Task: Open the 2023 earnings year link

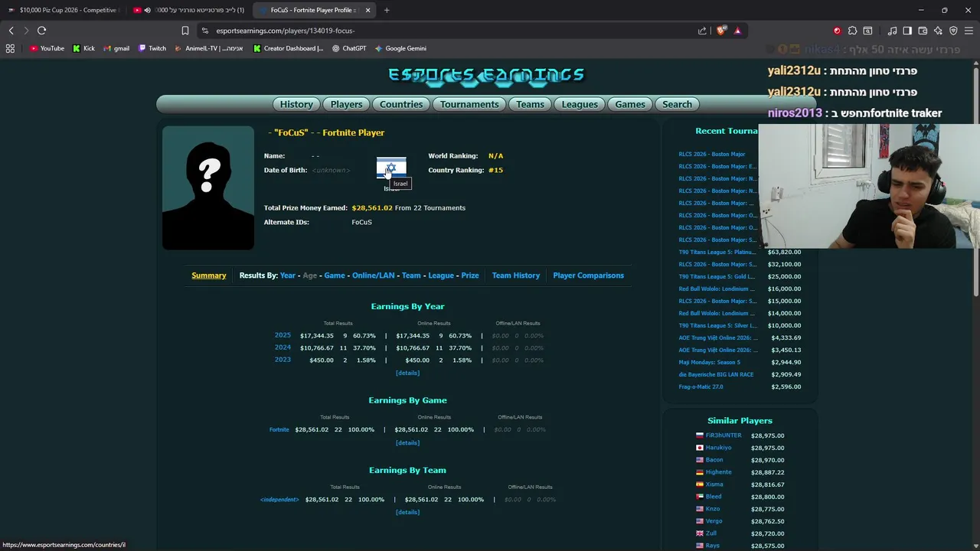Action: tap(283, 360)
